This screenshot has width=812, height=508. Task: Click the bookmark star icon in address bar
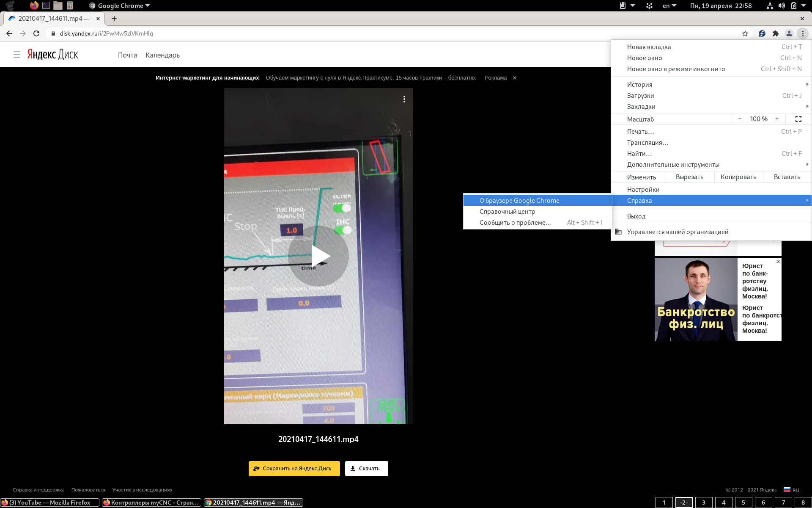coord(745,33)
